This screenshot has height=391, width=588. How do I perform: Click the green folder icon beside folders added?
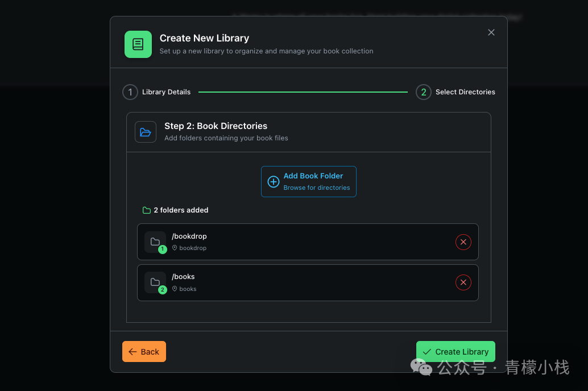[x=147, y=210]
